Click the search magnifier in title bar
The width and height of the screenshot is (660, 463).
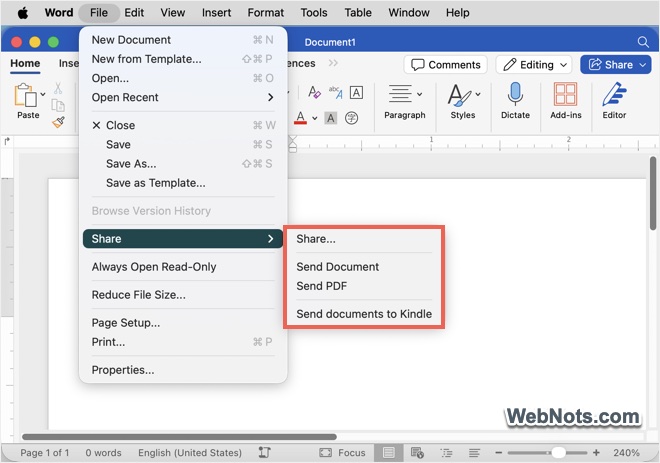tap(643, 42)
